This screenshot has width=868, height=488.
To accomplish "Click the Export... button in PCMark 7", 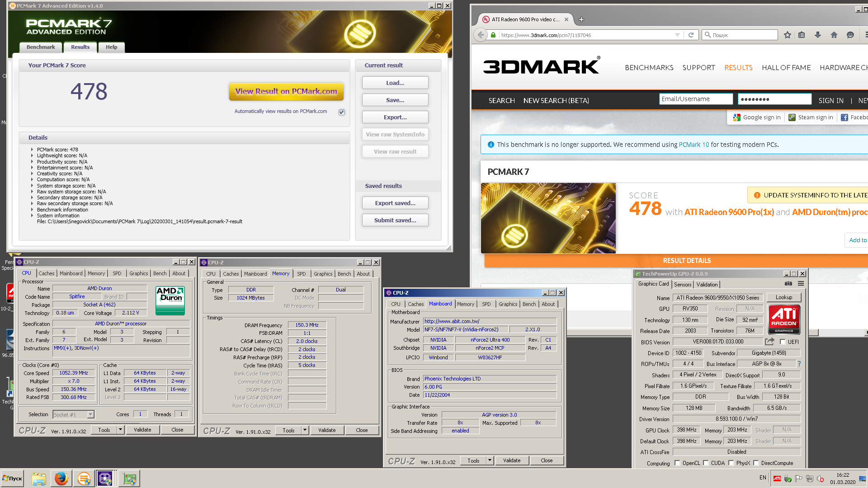I will tap(395, 117).
